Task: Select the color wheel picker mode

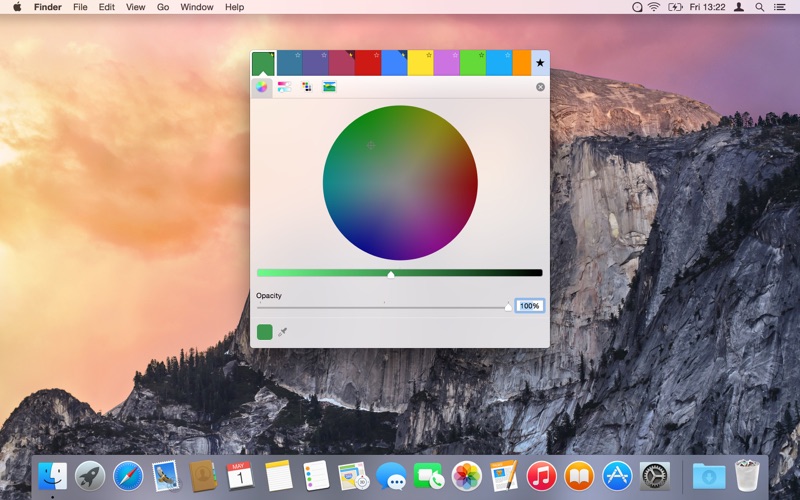Action: click(x=262, y=87)
